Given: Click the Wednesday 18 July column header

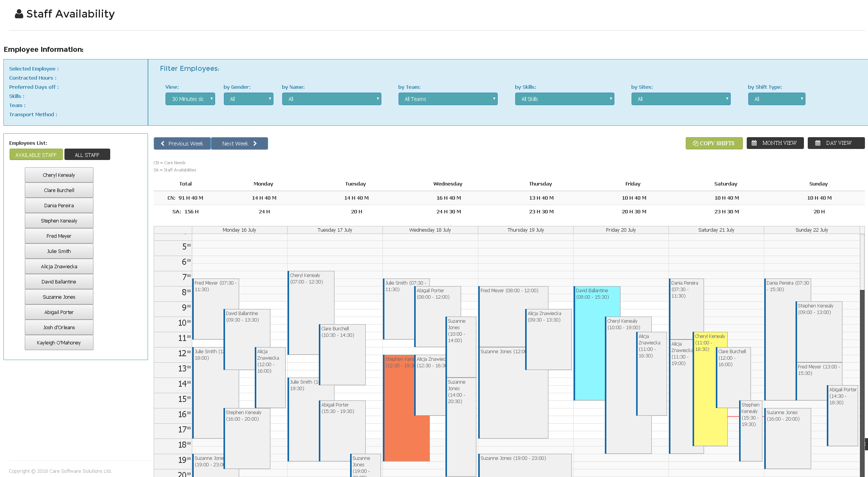Looking at the screenshot, I should (x=430, y=230).
